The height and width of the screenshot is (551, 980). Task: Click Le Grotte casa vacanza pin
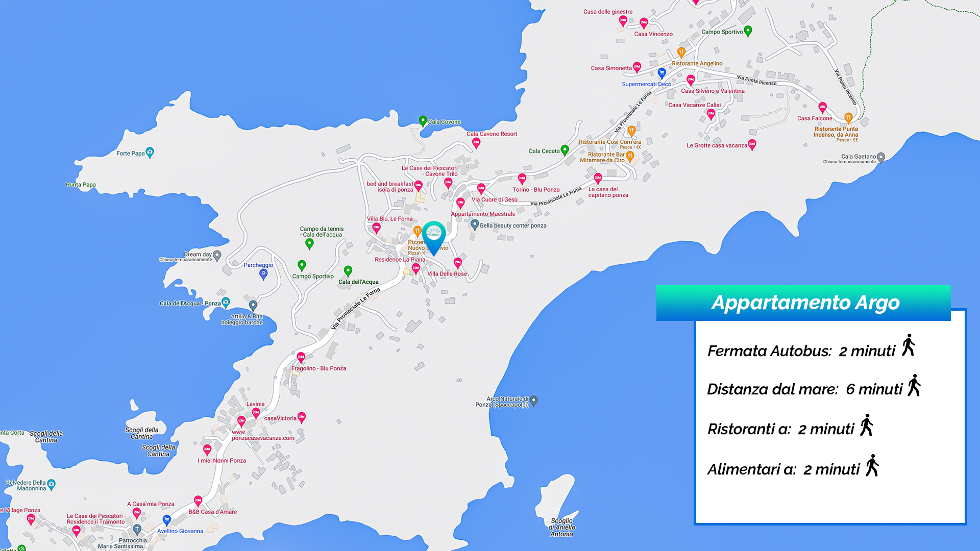[x=752, y=145]
